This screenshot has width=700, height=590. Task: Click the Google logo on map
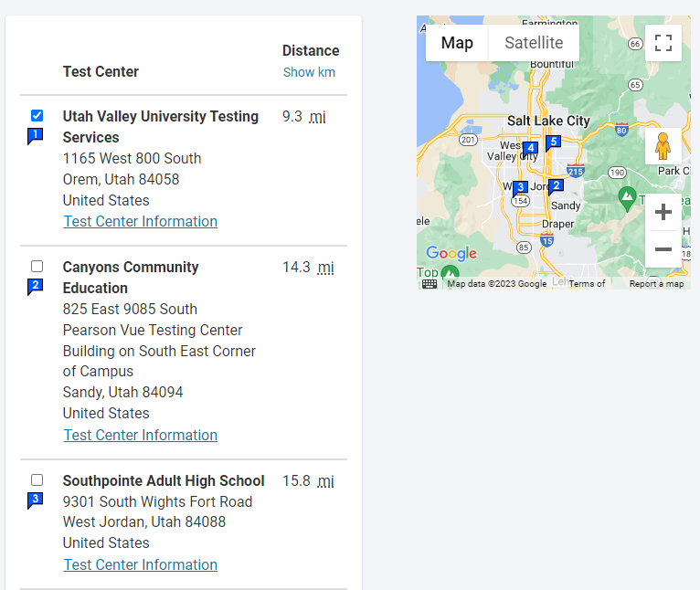coord(451,254)
